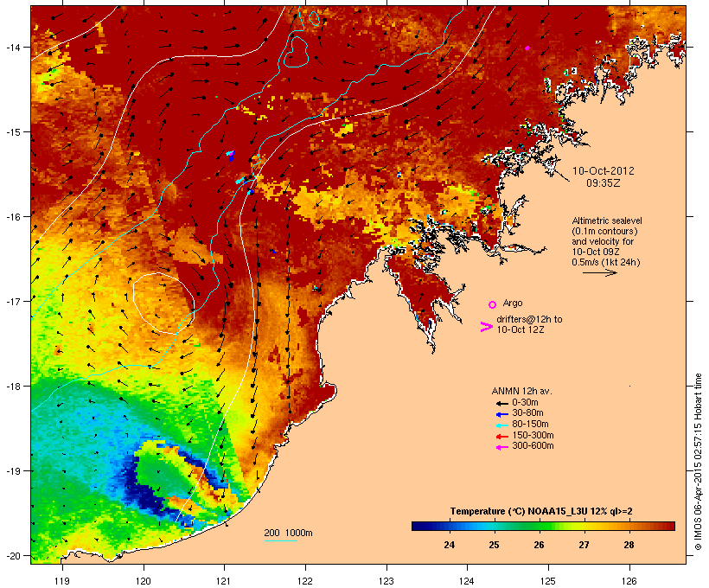The width and height of the screenshot is (709, 588).
Task: Click the colorbar tick label 25
Action: click(x=494, y=545)
